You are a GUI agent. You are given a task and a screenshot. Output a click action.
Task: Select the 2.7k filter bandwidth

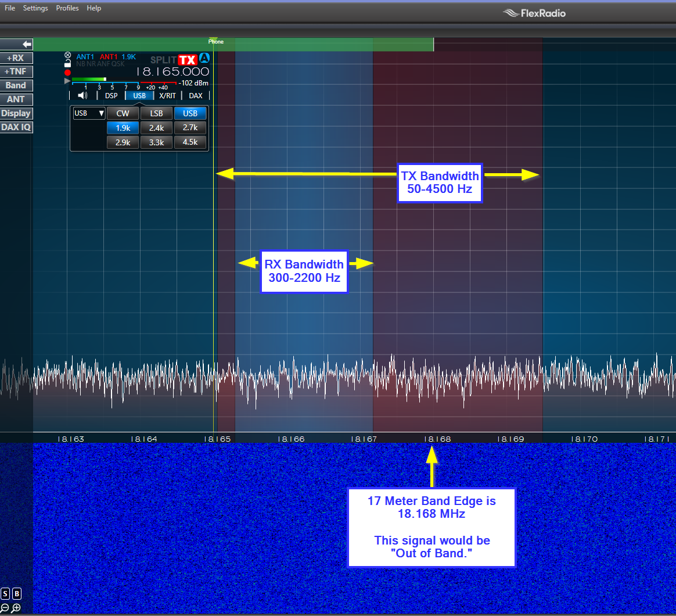tap(190, 127)
